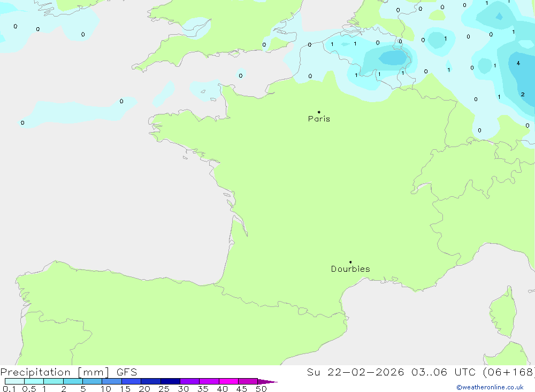Click the legend label 25
The width and height of the screenshot is (535, 392).
pyautogui.click(x=164, y=389)
